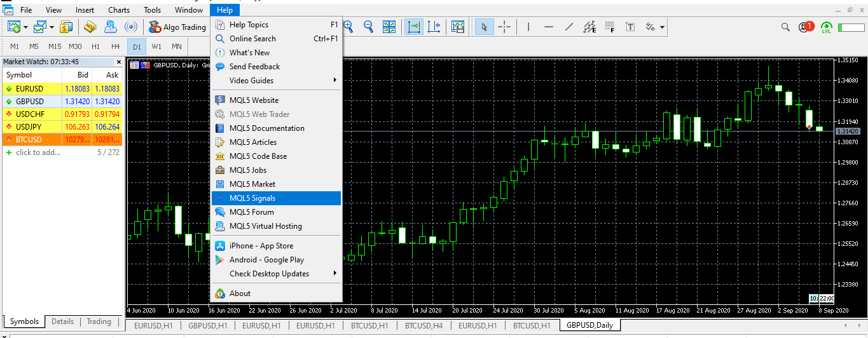Select the text label tool
This screenshot has width=868, height=338.
pos(630,27)
